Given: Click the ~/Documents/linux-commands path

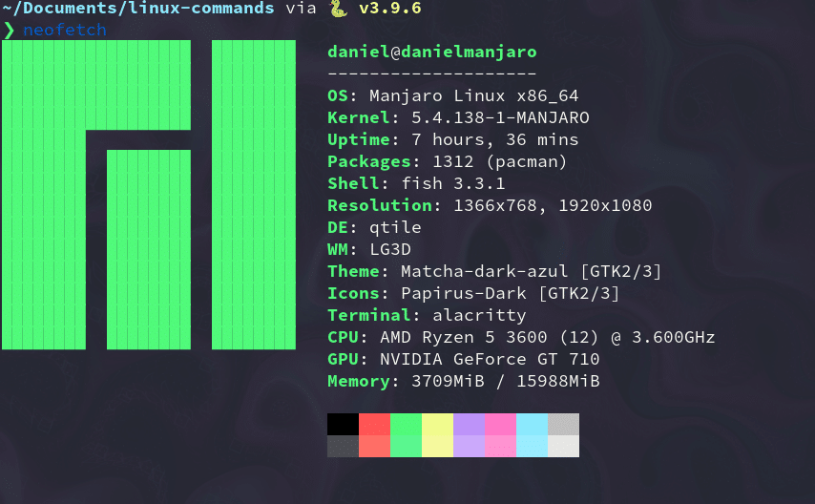Looking at the screenshot, I should [137, 9].
